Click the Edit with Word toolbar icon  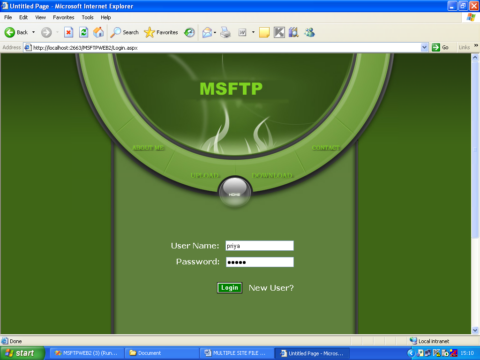click(242, 32)
